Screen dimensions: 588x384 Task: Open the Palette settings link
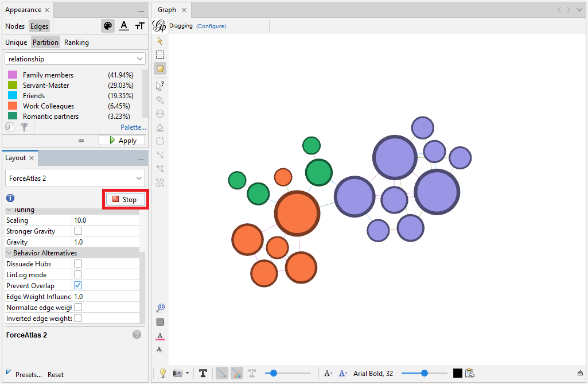[x=133, y=127]
